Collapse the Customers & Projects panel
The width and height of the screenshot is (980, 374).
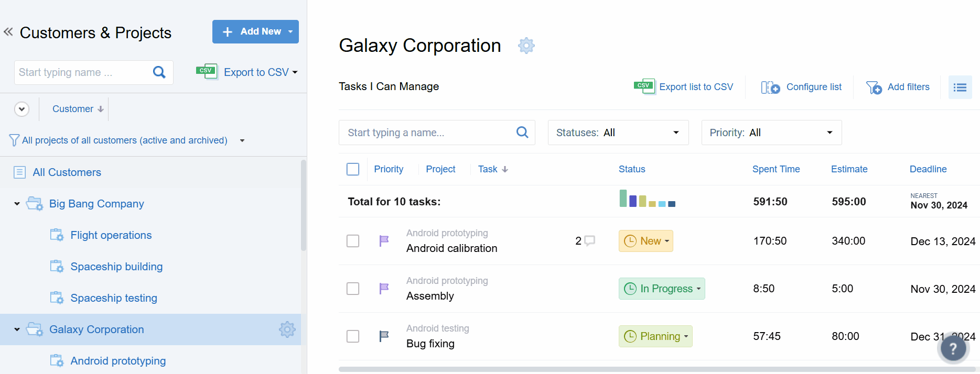pos(8,32)
